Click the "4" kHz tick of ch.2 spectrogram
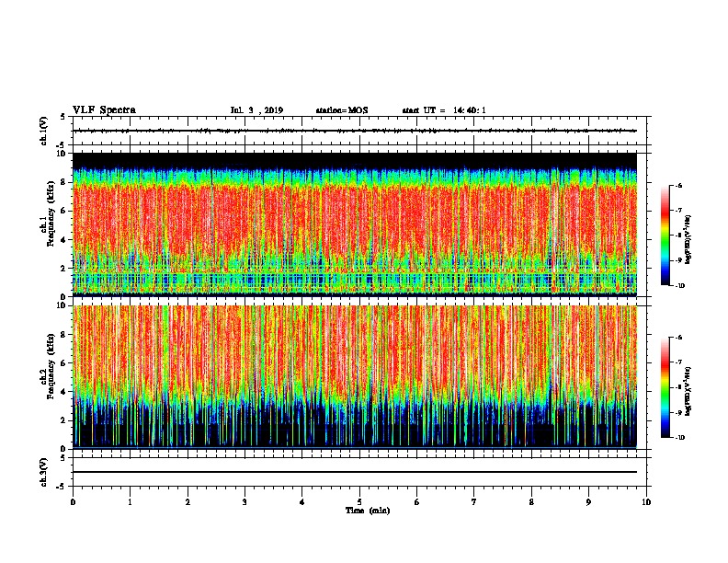The height and width of the screenshot is (563, 728). pyautogui.click(x=64, y=392)
